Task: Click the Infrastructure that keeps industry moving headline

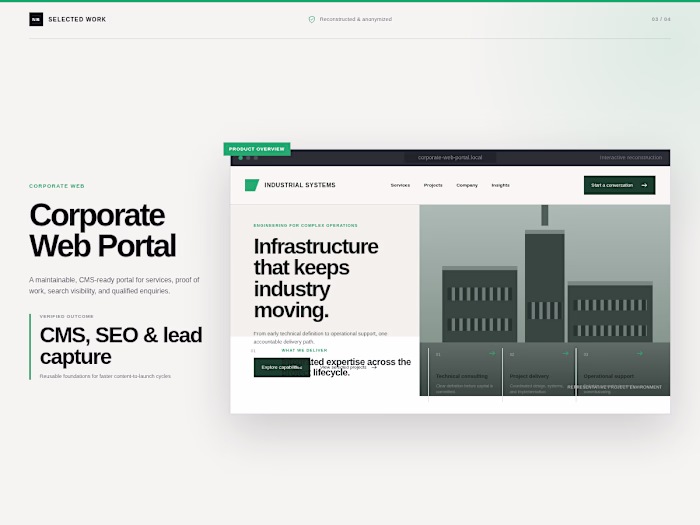Action: click(316, 278)
